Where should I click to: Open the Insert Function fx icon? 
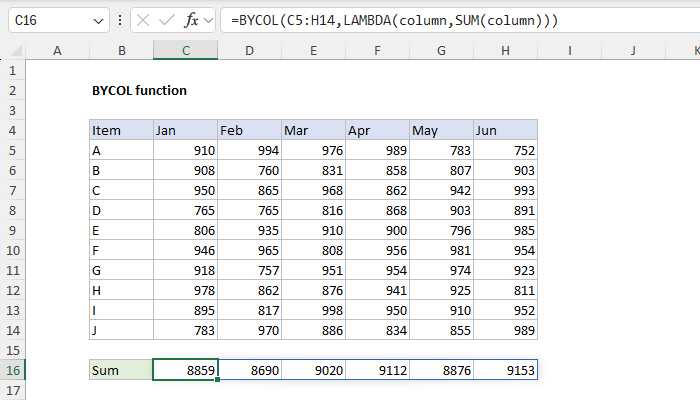(191, 21)
